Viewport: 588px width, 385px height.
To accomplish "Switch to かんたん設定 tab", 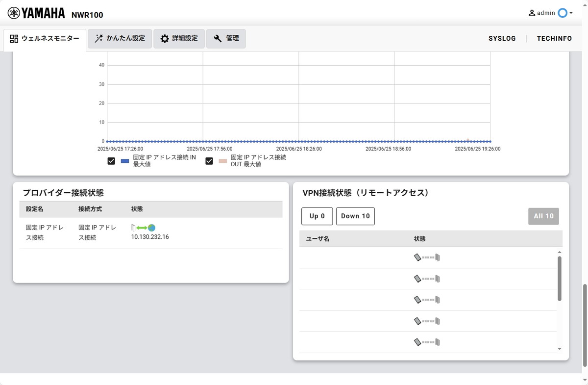I will [x=121, y=38].
